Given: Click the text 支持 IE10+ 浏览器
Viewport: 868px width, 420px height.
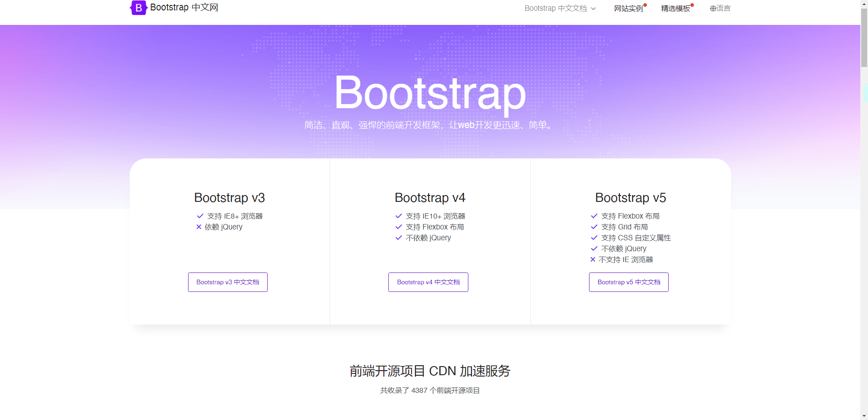Looking at the screenshot, I should pyautogui.click(x=435, y=216).
